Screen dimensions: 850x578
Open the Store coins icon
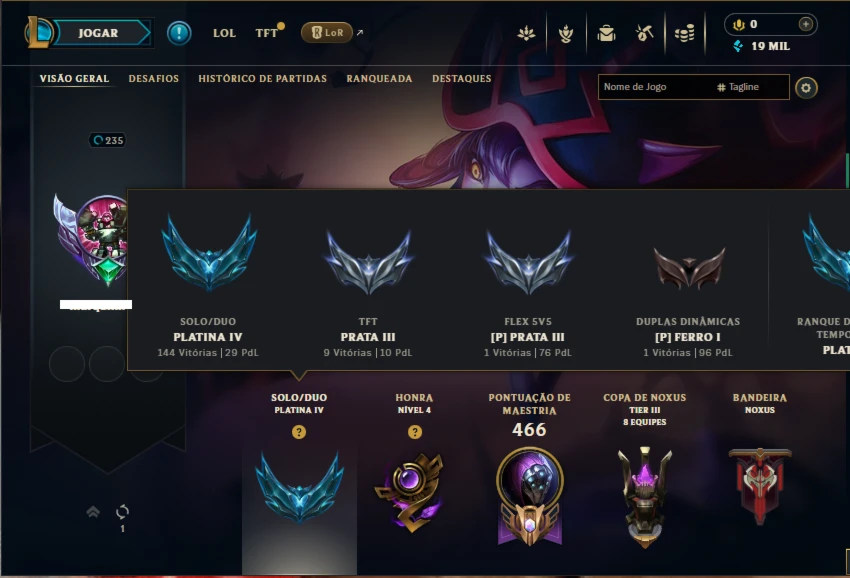[x=685, y=34]
